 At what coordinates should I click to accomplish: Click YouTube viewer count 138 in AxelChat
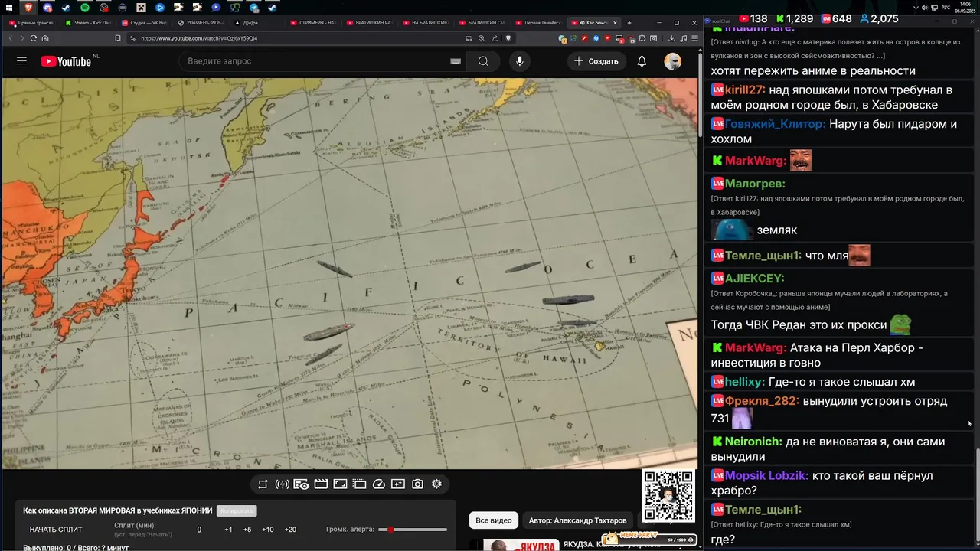pyautogui.click(x=752, y=18)
